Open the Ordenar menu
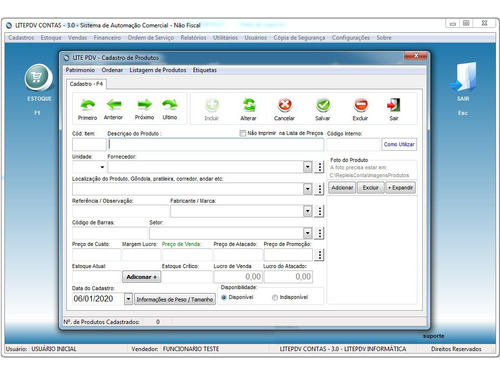Screen dimensions: 500x375 (x=112, y=70)
